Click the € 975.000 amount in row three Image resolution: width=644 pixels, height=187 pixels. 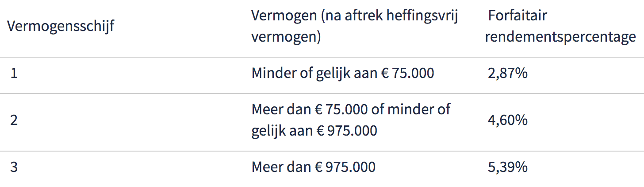[350, 167]
